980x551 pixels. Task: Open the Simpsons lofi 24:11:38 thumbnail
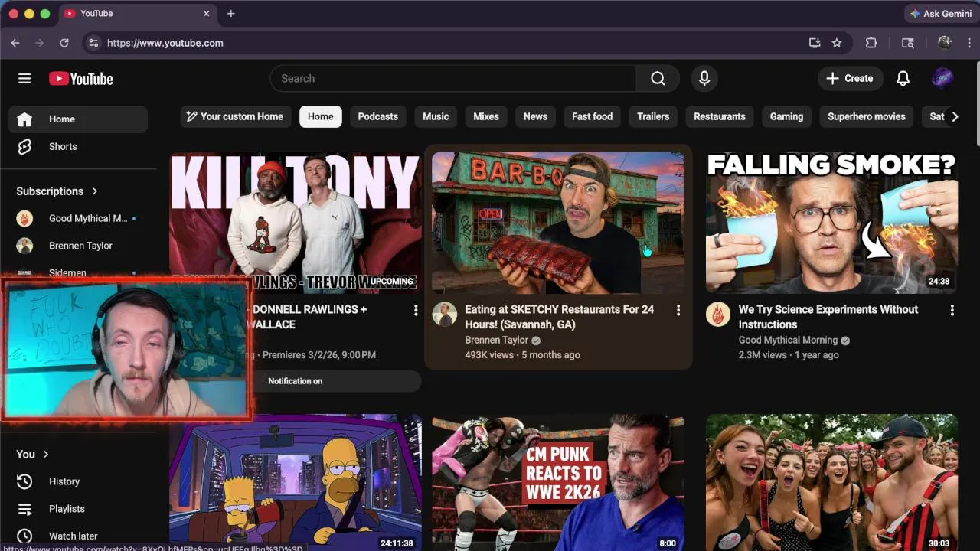coord(296,482)
